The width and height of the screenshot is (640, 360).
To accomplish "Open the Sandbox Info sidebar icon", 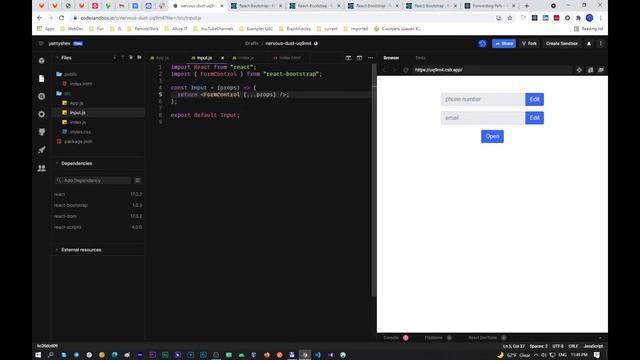I will (x=42, y=60).
